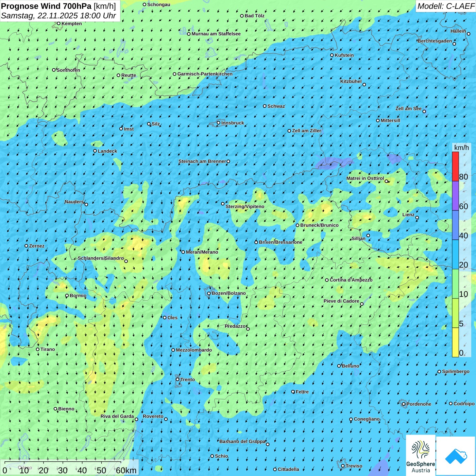This screenshot has height=476, width=476.
Task: Click the 'Schongau' label
Action: pos(159,4)
